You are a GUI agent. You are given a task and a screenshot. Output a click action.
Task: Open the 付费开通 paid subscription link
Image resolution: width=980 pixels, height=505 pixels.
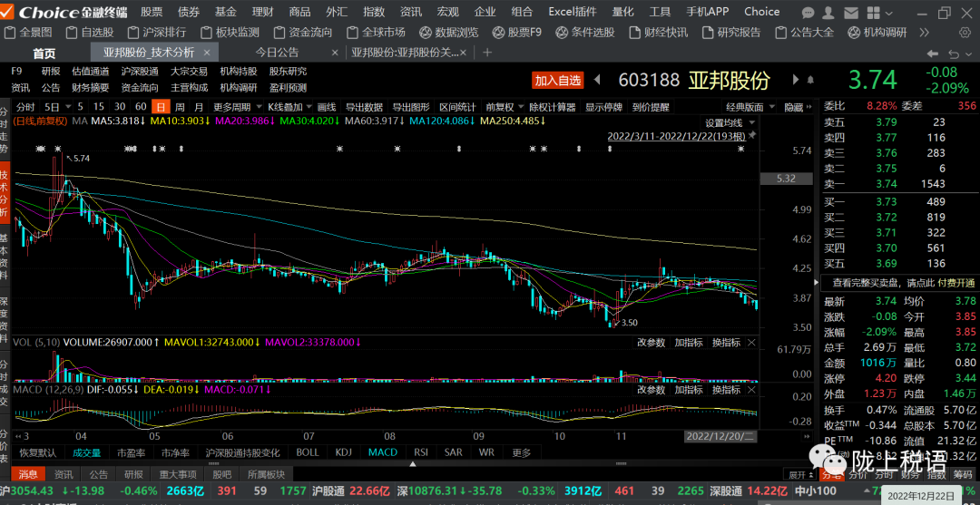[957, 282]
